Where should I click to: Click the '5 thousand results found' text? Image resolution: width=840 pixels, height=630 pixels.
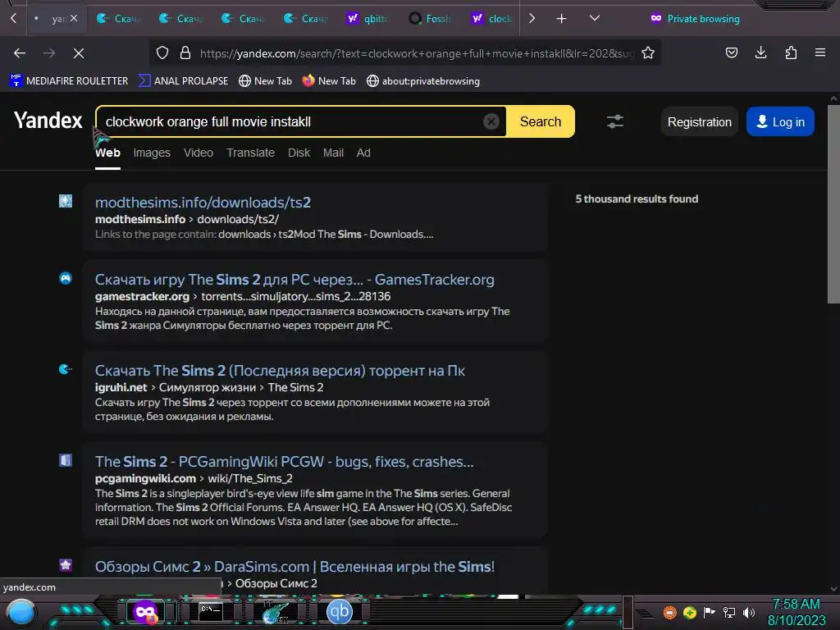637,199
